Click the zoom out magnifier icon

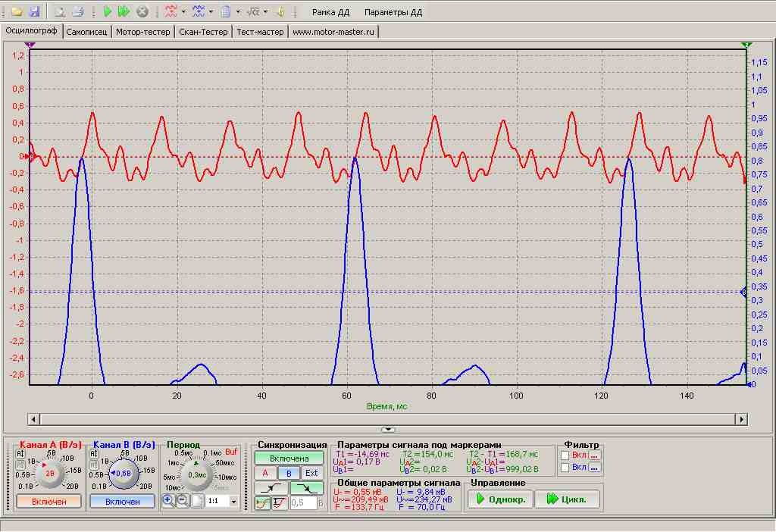click(x=183, y=501)
